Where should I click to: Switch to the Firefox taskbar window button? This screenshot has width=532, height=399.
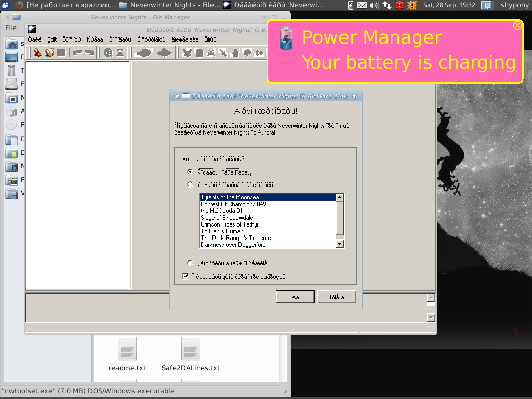pyautogui.click(x=66, y=5)
